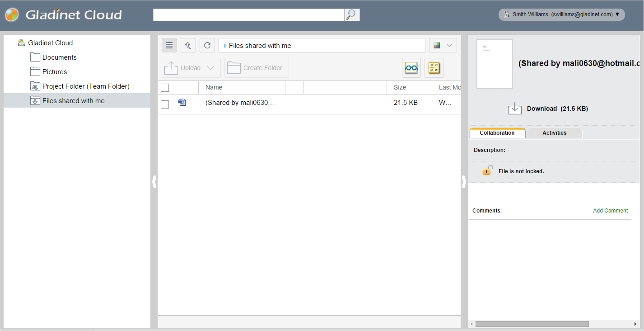This screenshot has width=644, height=331.
Task: Click the file name (Shared by mali0630…
Action: (x=240, y=103)
